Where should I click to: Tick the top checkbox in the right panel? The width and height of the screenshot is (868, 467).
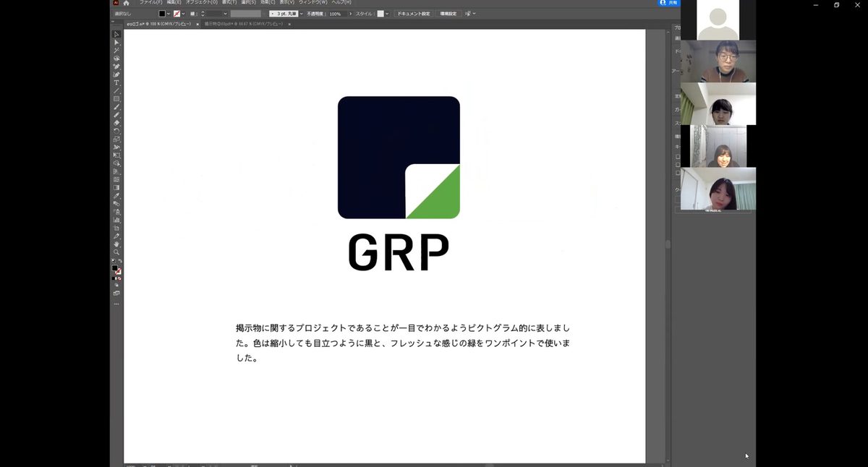[x=678, y=156]
